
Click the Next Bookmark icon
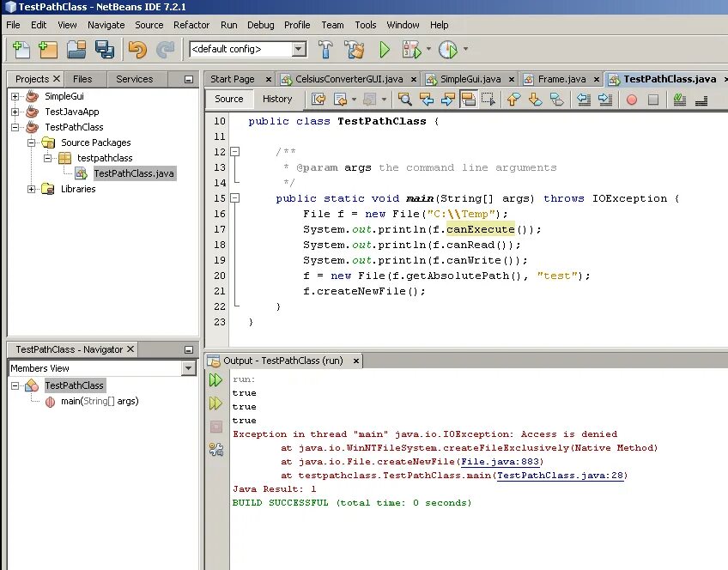tap(535, 100)
